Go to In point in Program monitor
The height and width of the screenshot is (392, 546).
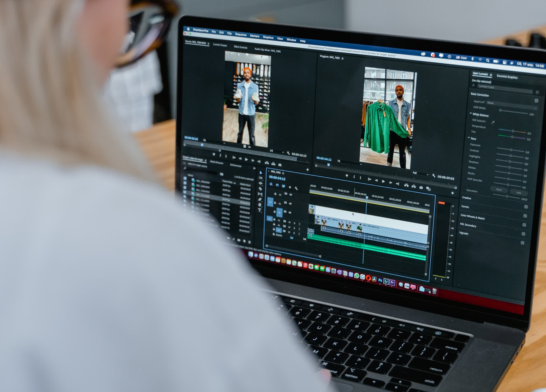[x=369, y=179]
